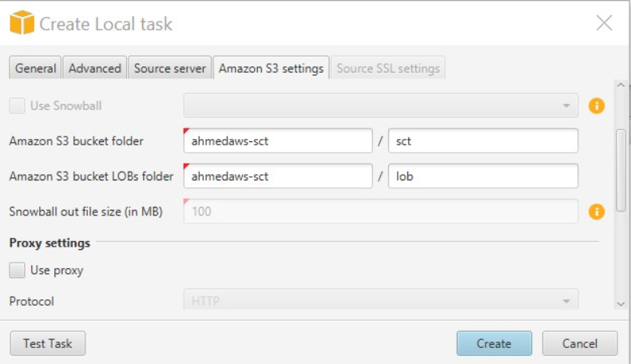Enable the Use proxy checkbox
This screenshot has width=631, height=364.
(18, 270)
